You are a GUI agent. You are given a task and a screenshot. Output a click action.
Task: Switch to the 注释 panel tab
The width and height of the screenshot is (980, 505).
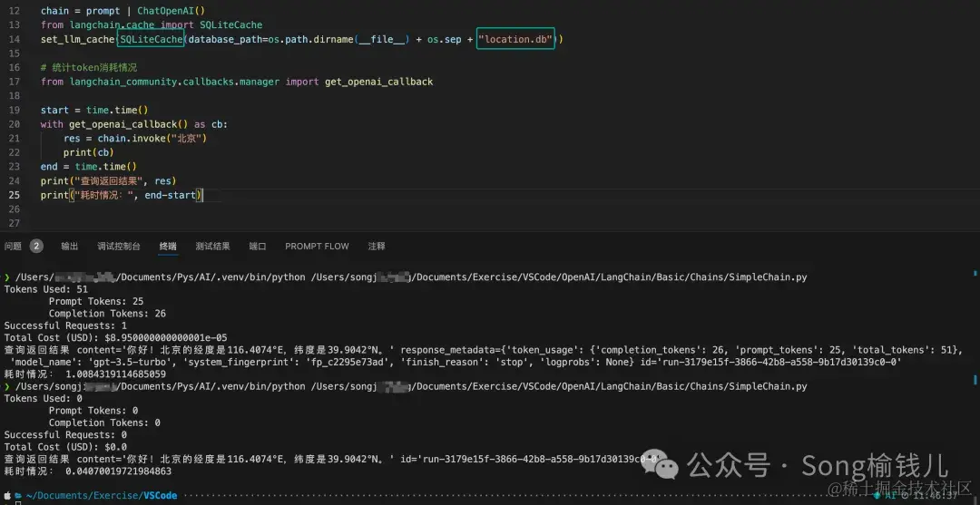point(377,246)
